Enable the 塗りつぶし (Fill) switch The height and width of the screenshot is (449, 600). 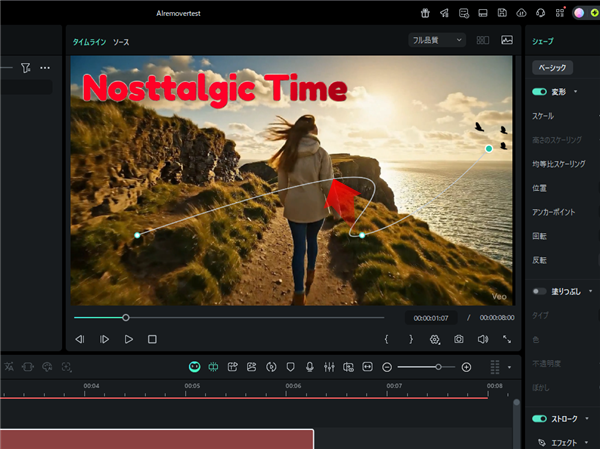540,291
